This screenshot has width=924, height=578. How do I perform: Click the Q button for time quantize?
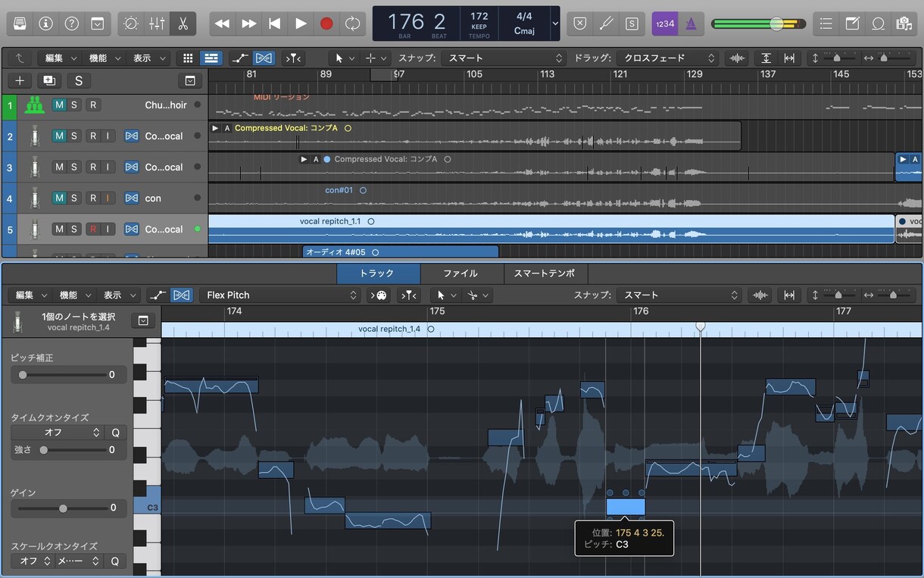pyautogui.click(x=116, y=433)
